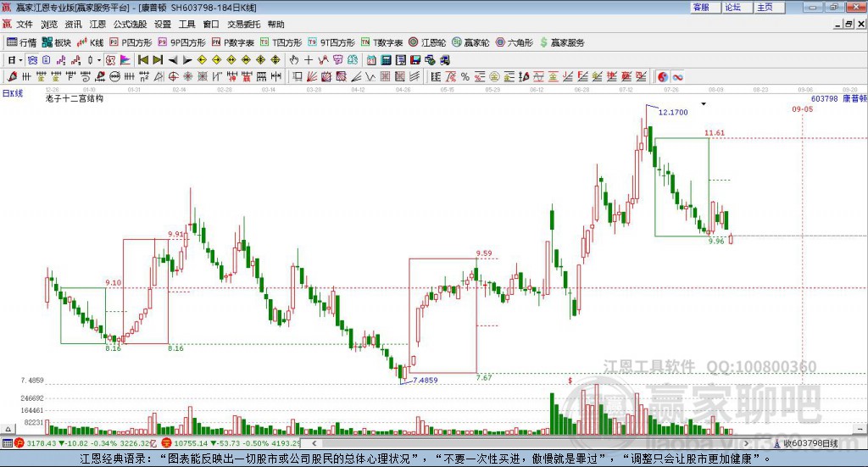Viewport: 868px width, 467px height.
Task: Click the 日K线 period label
Action: pos(13,93)
